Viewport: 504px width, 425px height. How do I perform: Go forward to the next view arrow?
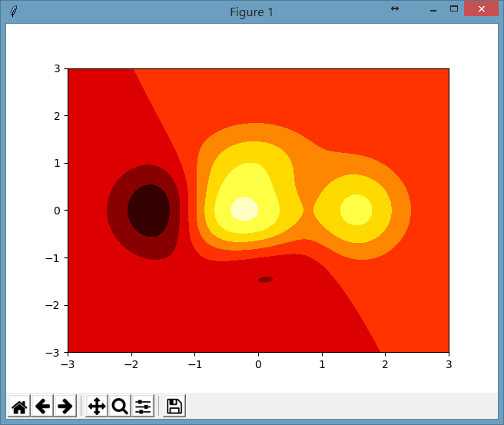click(x=65, y=406)
